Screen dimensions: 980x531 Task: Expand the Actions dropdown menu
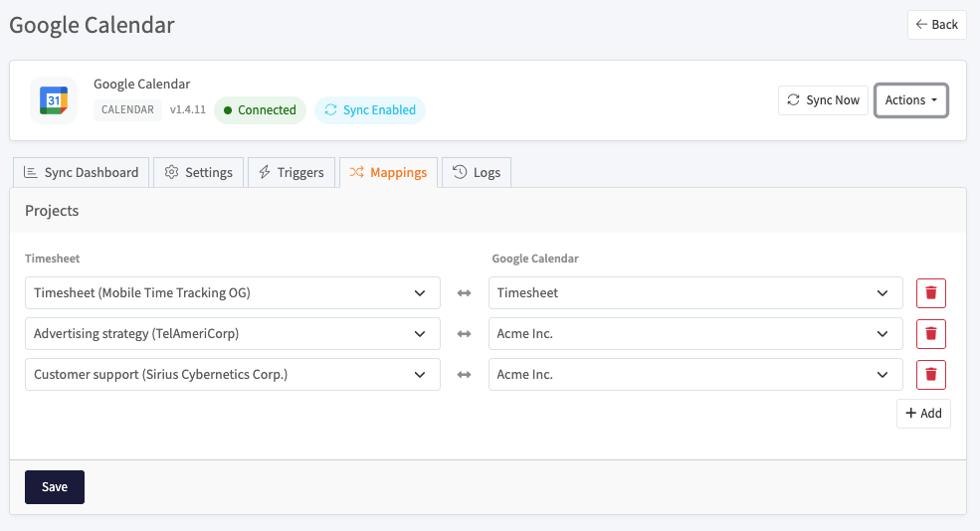coord(910,100)
